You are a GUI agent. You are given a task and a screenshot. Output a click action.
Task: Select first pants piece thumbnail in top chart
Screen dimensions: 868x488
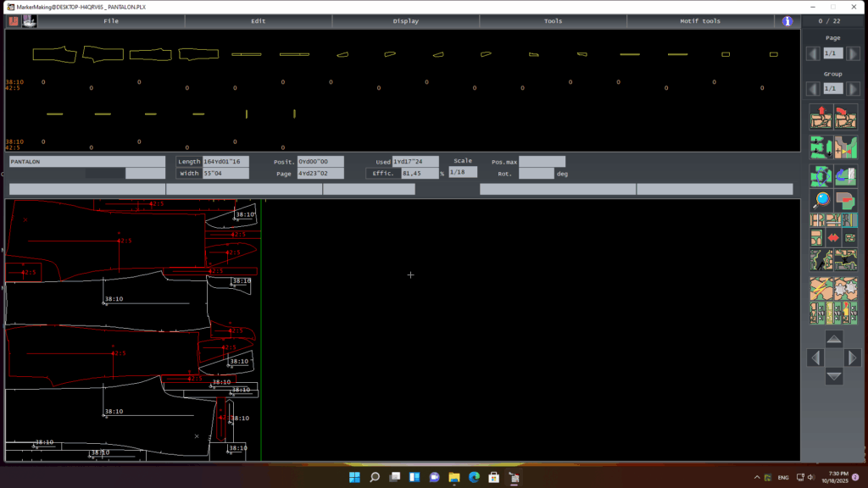point(54,54)
